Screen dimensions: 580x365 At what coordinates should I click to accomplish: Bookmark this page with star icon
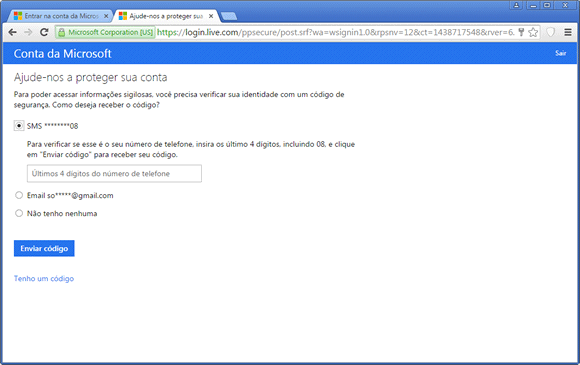point(533,33)
